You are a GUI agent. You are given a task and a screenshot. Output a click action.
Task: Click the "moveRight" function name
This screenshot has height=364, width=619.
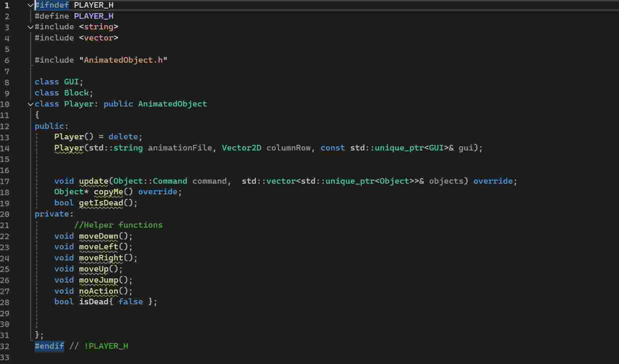pyautogui.click(x=101, y=258)
